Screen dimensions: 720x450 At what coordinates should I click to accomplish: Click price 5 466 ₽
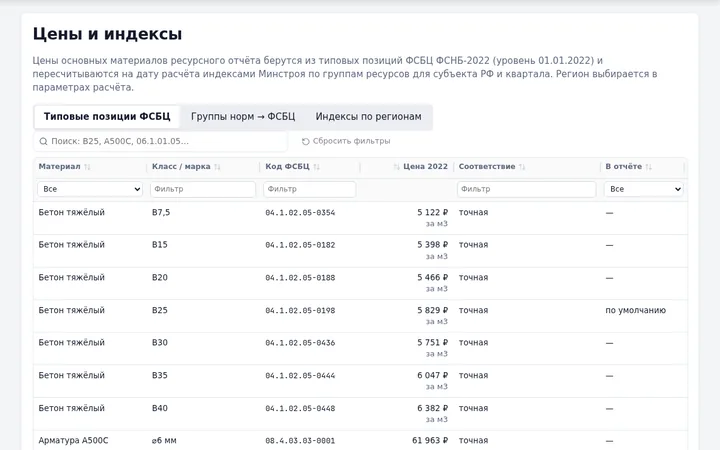433,278
